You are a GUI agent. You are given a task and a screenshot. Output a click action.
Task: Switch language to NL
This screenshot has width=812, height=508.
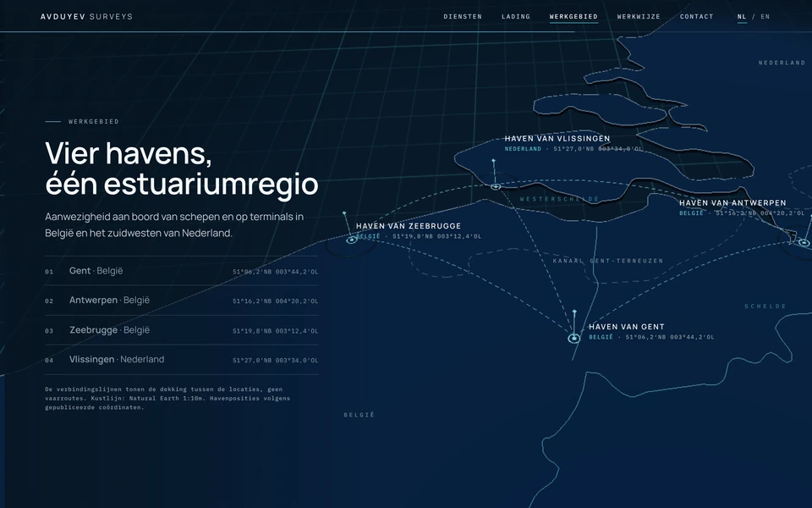(742, 17)
